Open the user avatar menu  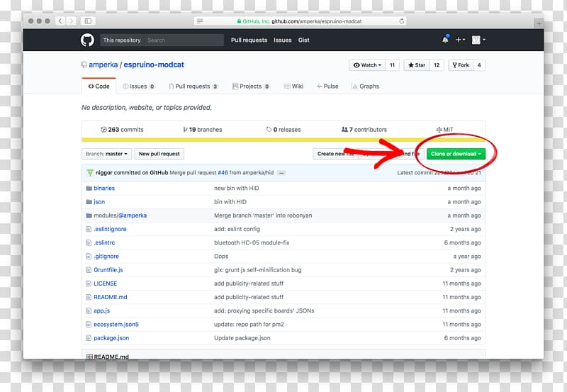pos(478,40)
